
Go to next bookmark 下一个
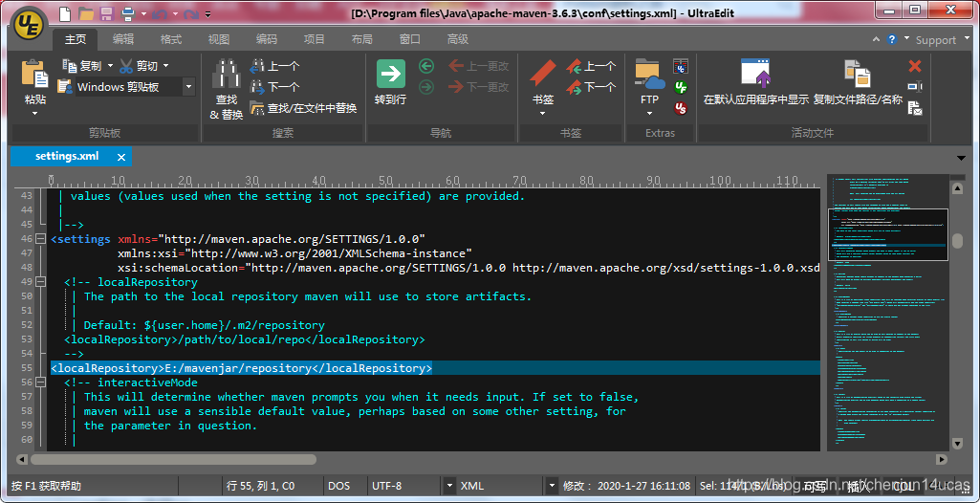[591, 87]
